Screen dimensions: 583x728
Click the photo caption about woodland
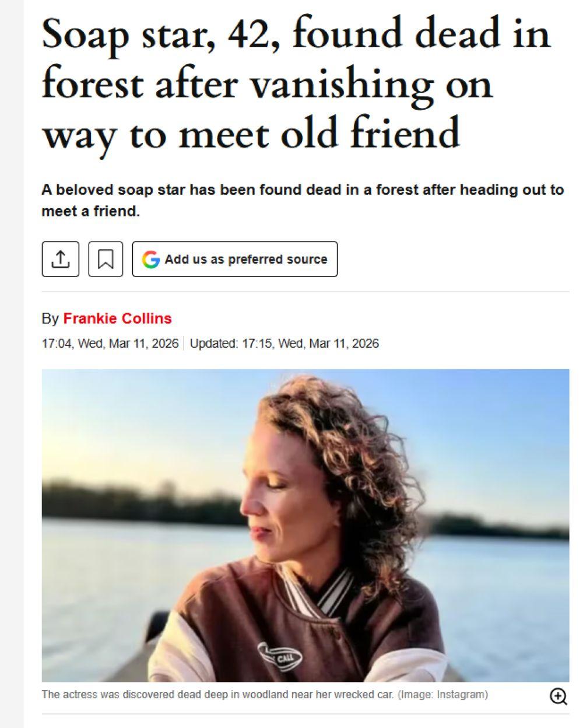217,695
